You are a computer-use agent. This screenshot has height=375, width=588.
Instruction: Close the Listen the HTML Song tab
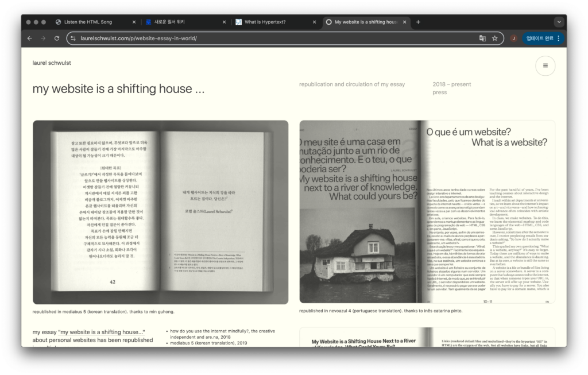(134, 22)
